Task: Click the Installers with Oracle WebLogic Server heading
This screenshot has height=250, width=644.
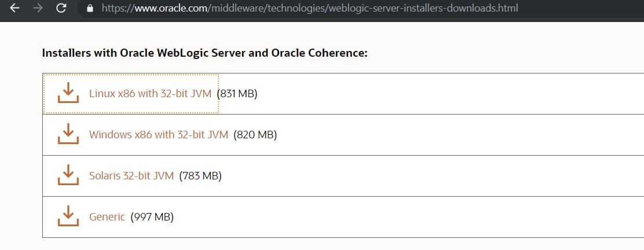Action: [x=145, y=53]
